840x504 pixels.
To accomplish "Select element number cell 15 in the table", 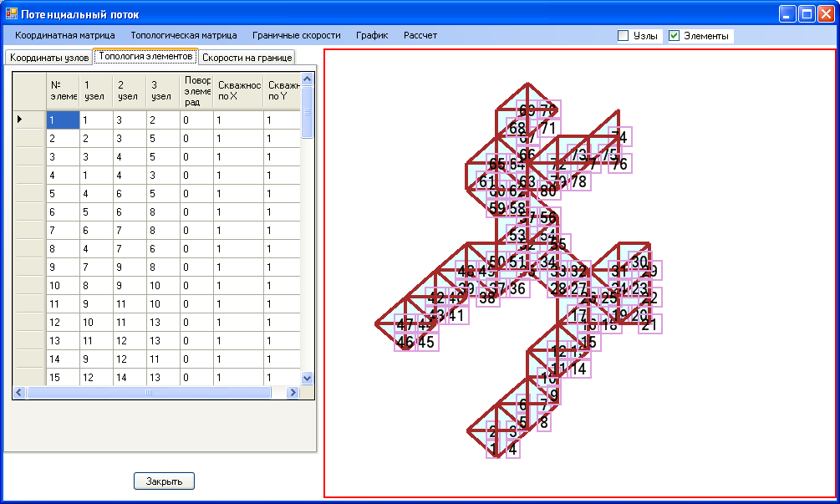I will [x=64, y=378].
